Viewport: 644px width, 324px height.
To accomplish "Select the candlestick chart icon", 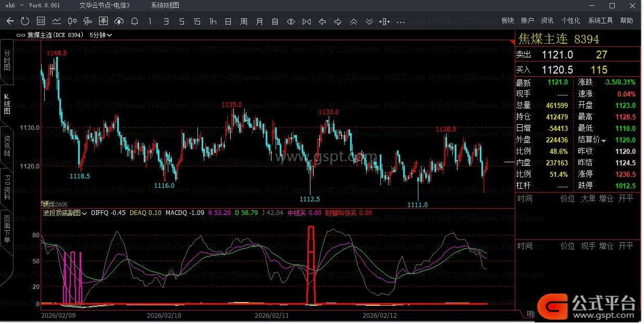I will coord(72,21).
